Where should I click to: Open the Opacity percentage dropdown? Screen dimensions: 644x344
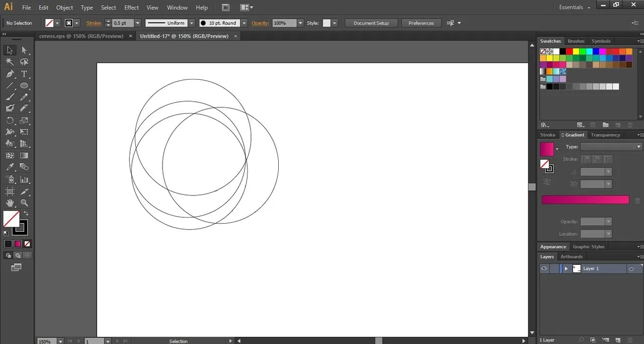coord(300,23)
